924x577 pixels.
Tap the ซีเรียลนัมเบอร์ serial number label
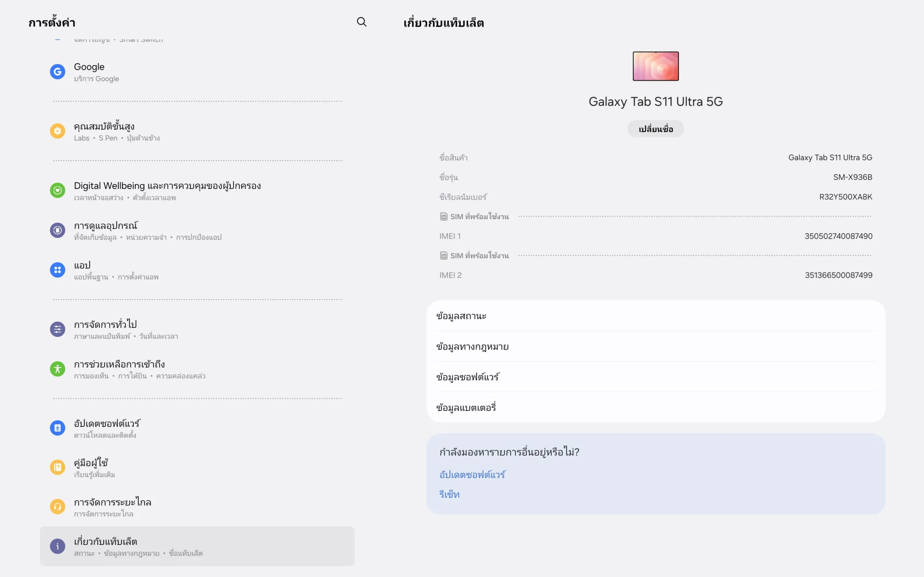pyautogui.click(x=463, y=197)
